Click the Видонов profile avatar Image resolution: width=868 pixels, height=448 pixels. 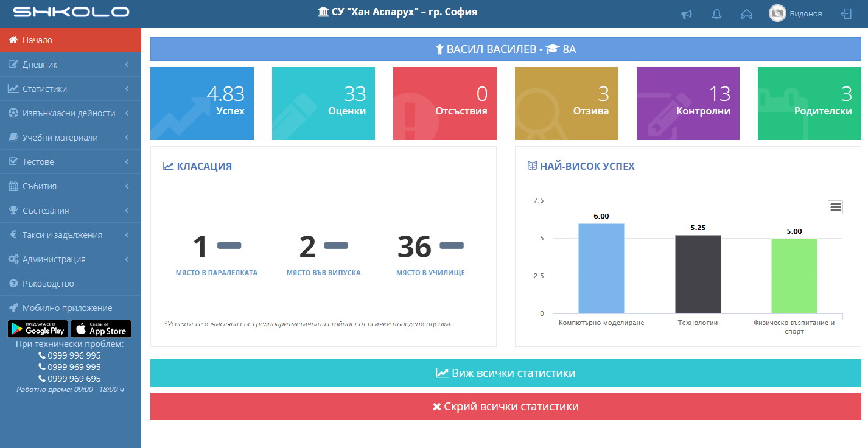777,13
